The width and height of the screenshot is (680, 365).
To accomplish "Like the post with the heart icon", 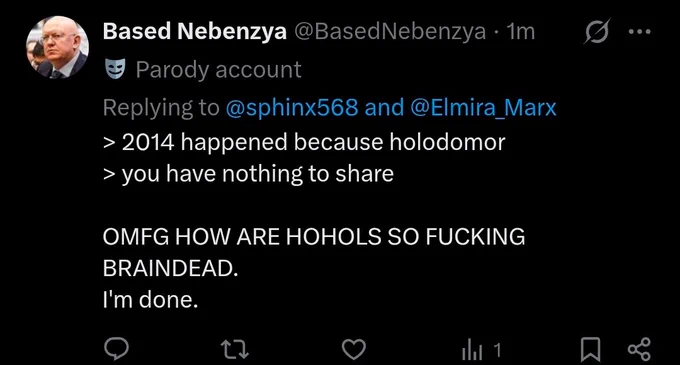I will 354,349.
